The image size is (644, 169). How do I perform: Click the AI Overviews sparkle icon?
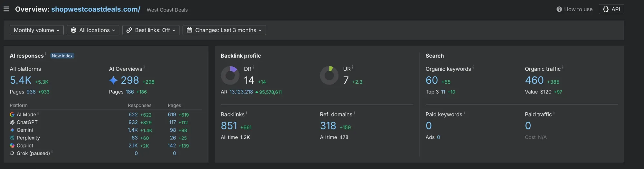pos(113,80)
